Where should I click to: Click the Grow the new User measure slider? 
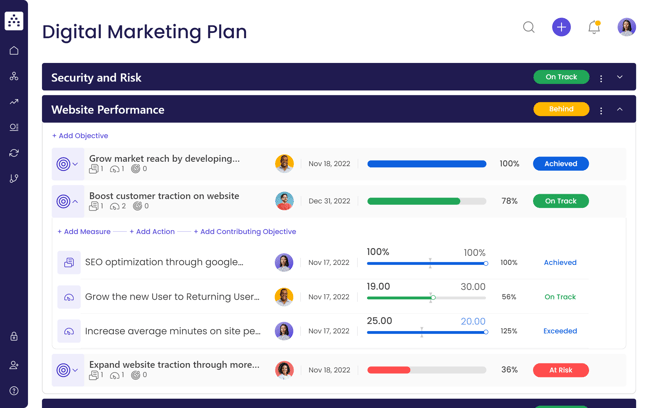click(433, 297)
